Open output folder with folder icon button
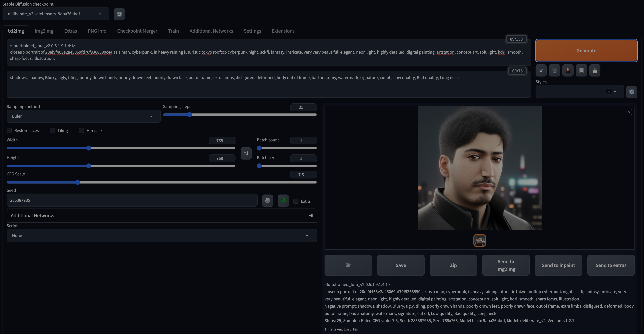The height and width of the screenshot is (334, 644). (x=348, y=265)
